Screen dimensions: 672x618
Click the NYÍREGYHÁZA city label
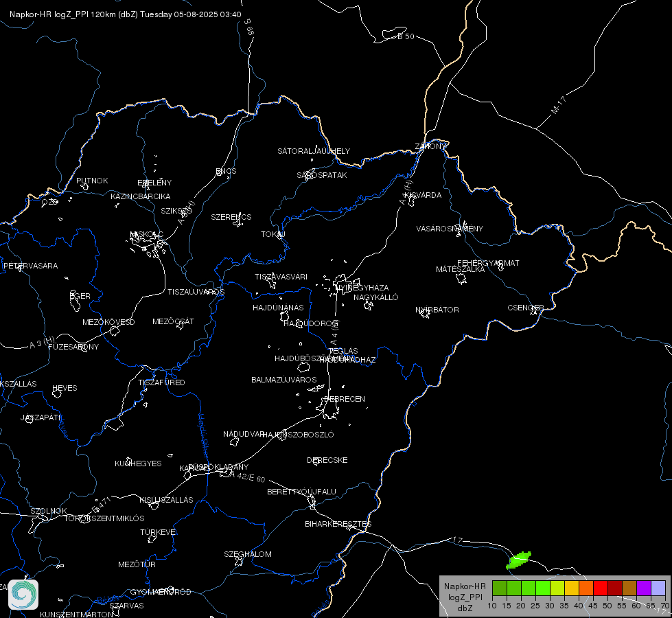362,287
